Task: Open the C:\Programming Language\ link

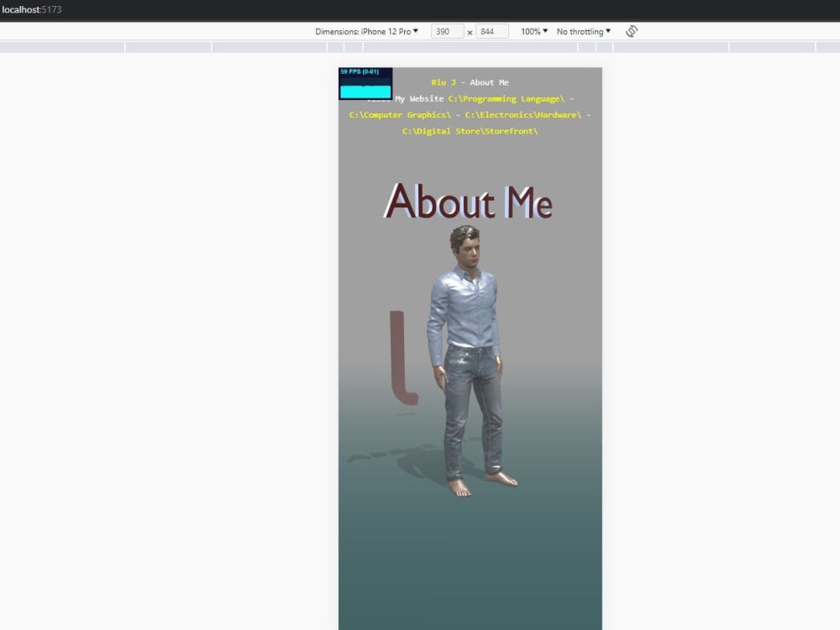Action: tap(507, 98)
